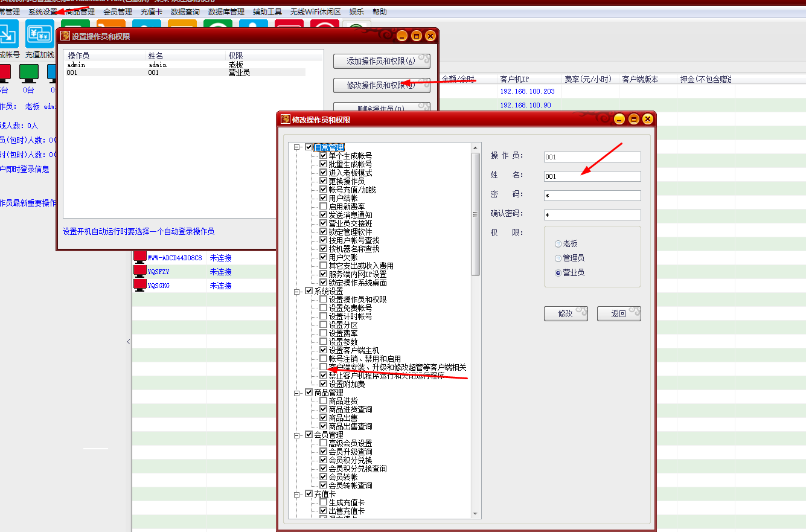Click the 客户端版本 column header
The width and height of the screenshot is (806, 532).
point(647,79)
